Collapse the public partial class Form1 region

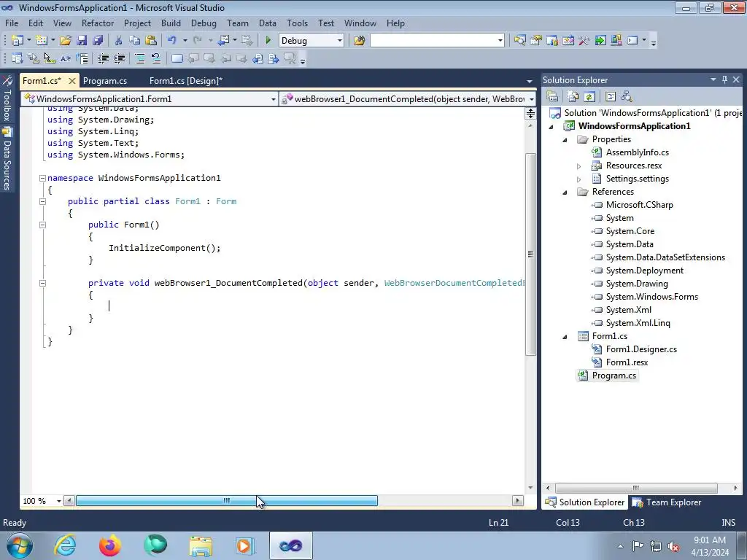[42, 201]
